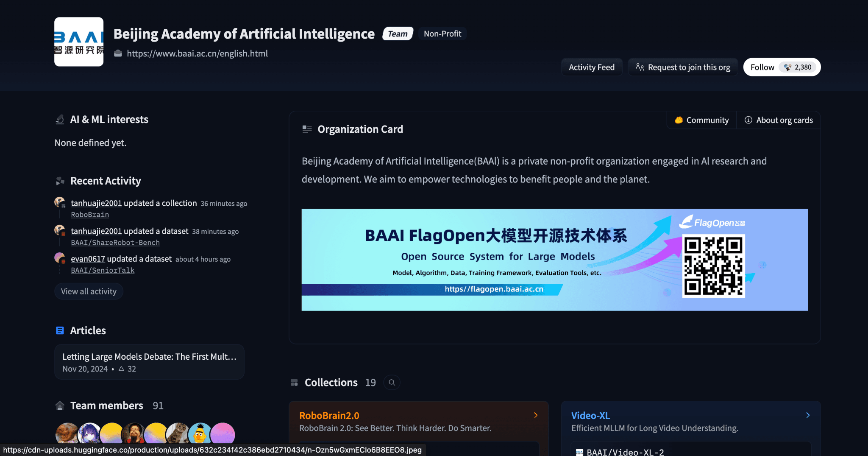Open the baai.ac.cn website link
Screen dimensions: 868x456
[197, 53]
